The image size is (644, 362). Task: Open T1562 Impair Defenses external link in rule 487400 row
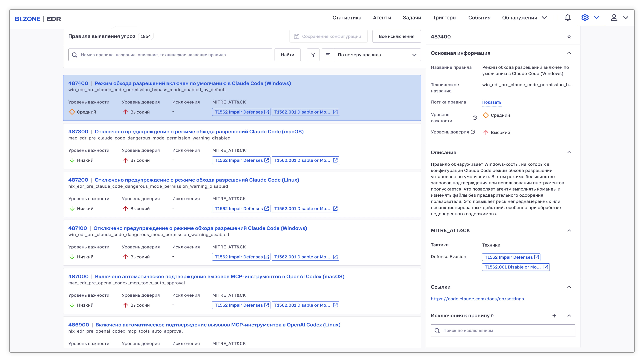click(241, 112)
